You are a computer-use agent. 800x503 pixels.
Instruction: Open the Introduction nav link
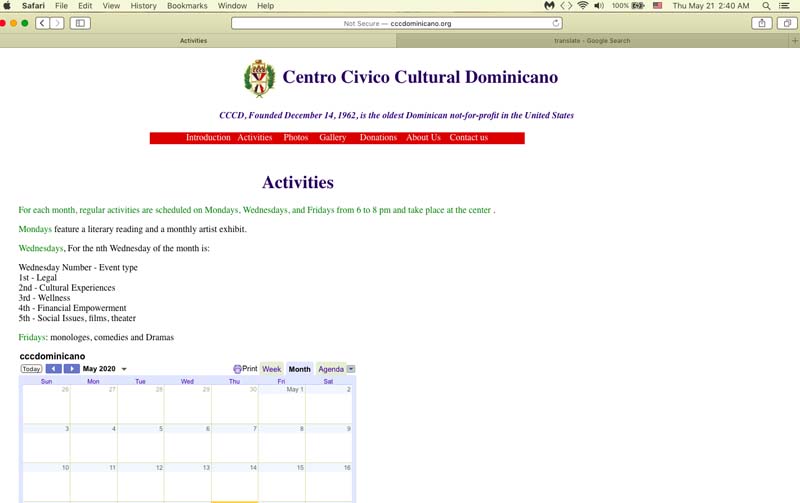(x=208, y=138)
